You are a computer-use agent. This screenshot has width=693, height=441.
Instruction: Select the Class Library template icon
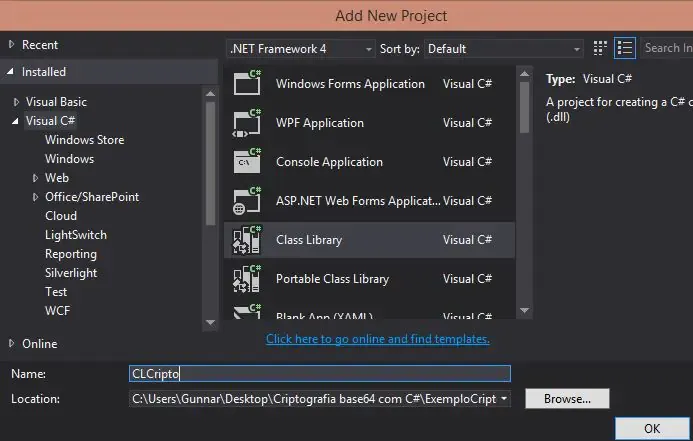[x=247, y=240]
